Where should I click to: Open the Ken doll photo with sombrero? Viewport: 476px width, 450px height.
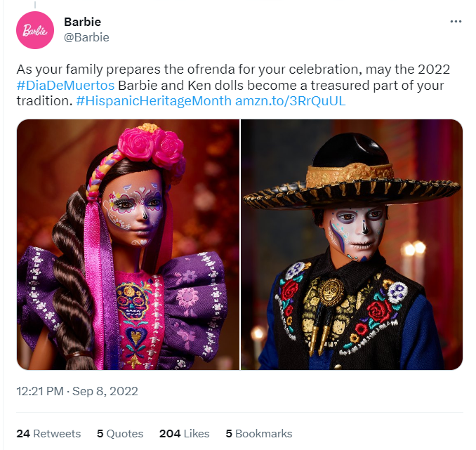click(352, 244)
